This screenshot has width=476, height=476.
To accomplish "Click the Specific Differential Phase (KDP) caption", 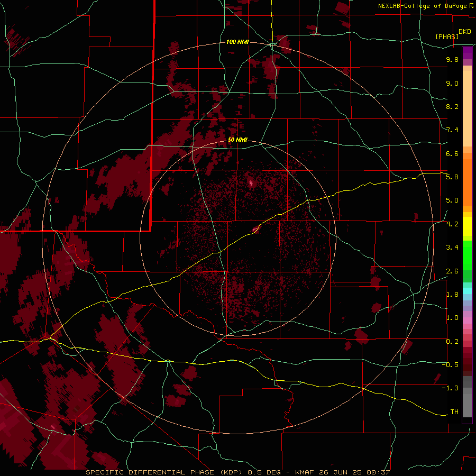I will pos(166,472).
